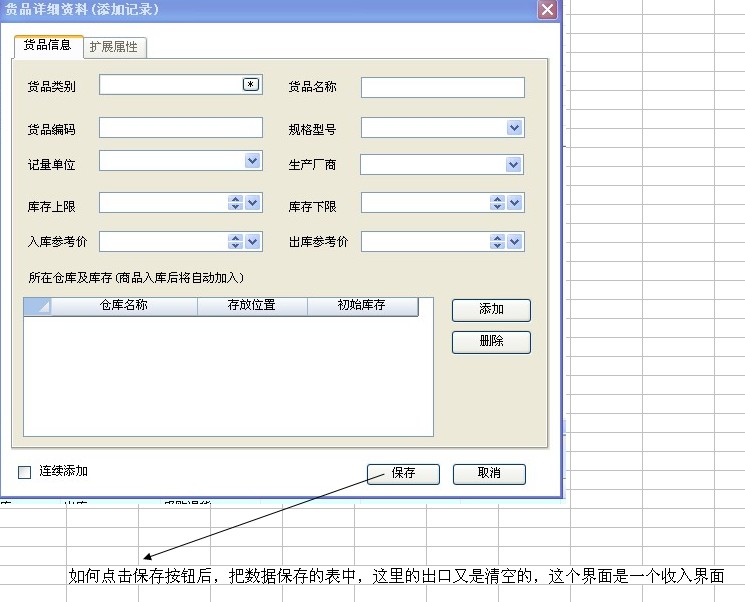Click the spinner arrows of 库存下限

pos(497,203)
